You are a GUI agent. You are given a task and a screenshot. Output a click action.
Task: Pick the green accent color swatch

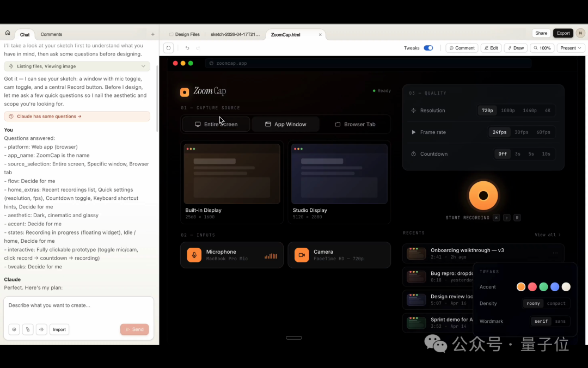pyautogui.click(x=543, y=287)
